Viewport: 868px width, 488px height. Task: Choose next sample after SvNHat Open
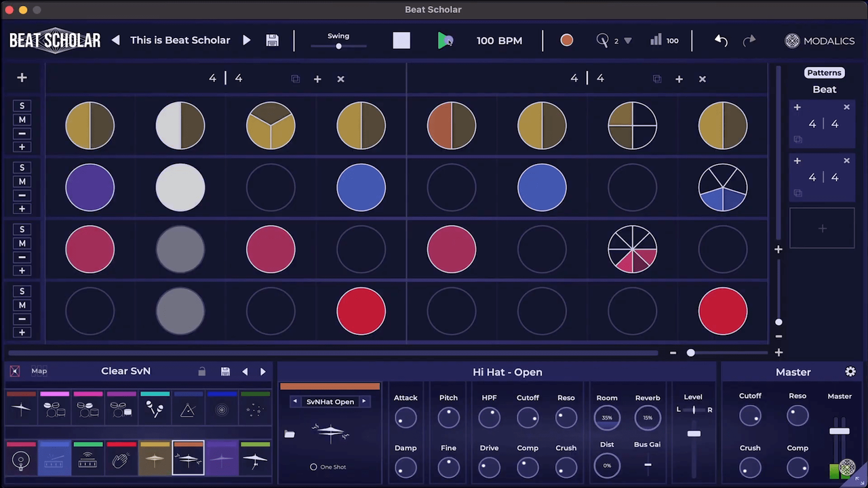(363, 402)
